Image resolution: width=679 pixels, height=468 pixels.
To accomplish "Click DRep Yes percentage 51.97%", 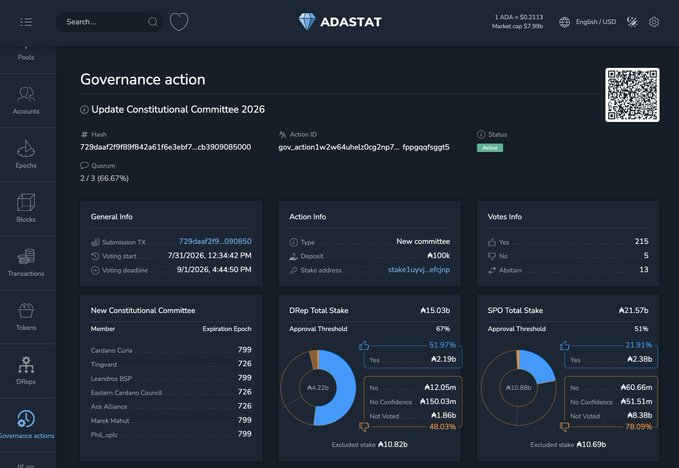I will pos(442,345).
